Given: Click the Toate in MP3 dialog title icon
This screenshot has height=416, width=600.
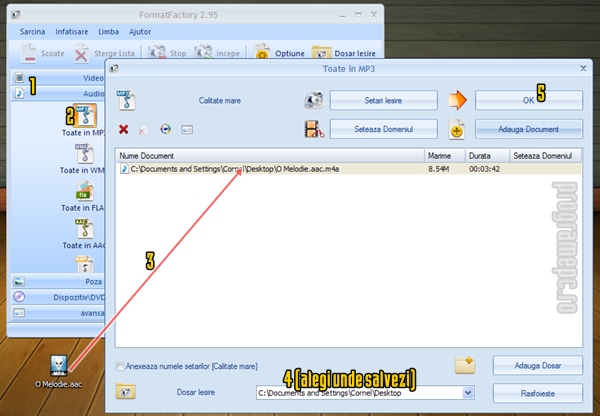Looking at the screenshot, I should pos(114,69).
